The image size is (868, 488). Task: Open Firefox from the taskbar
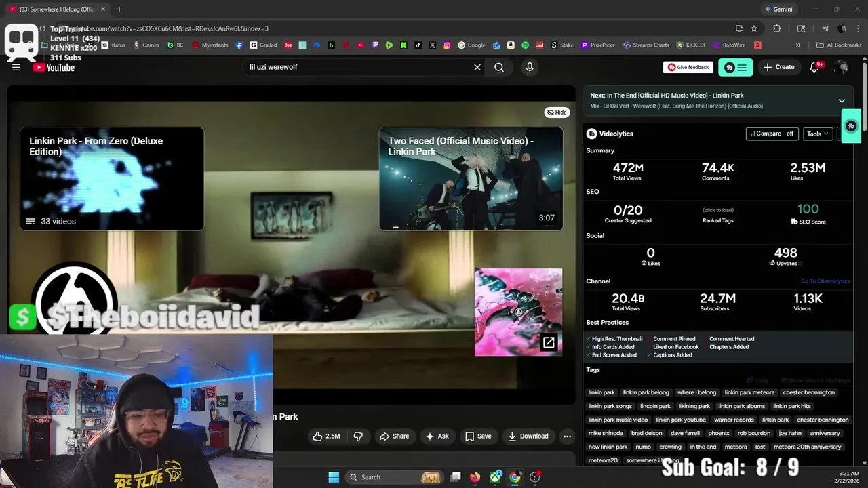(x=475, y=477)
